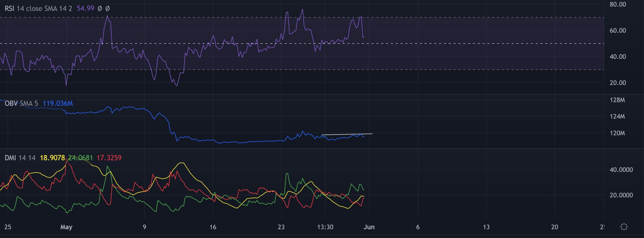Click the first Ø symbol beside RSI value
This screenshot has height=238, width=644.
[x=100, y=8]
